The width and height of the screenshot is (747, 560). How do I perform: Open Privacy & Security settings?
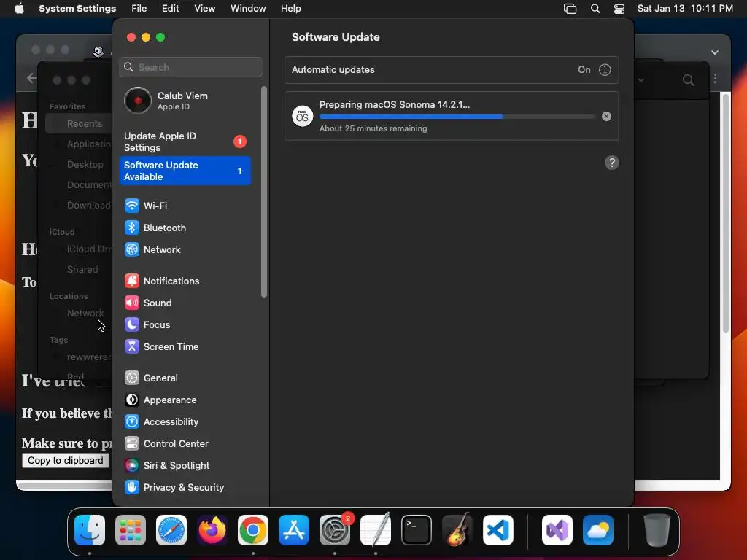(x=185, y=488)
